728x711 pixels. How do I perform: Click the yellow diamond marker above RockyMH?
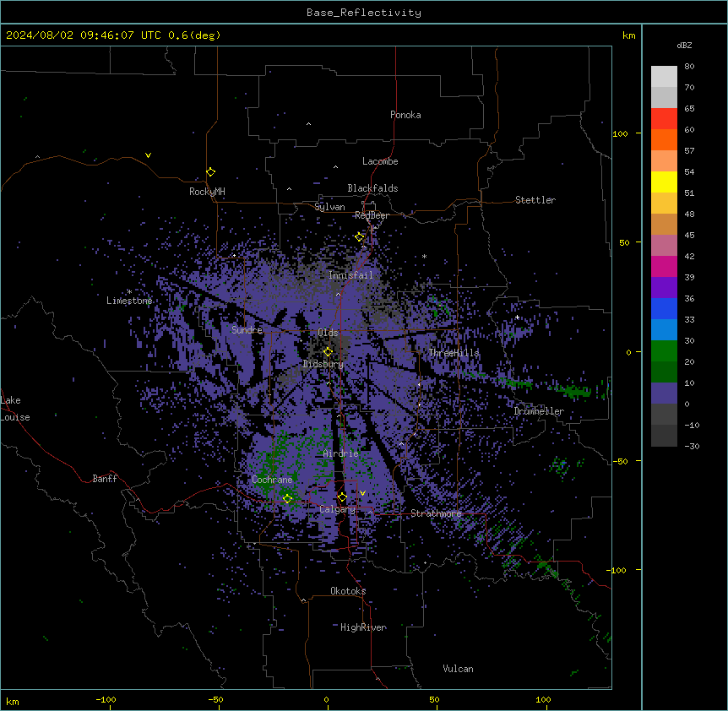pos(211,171)
